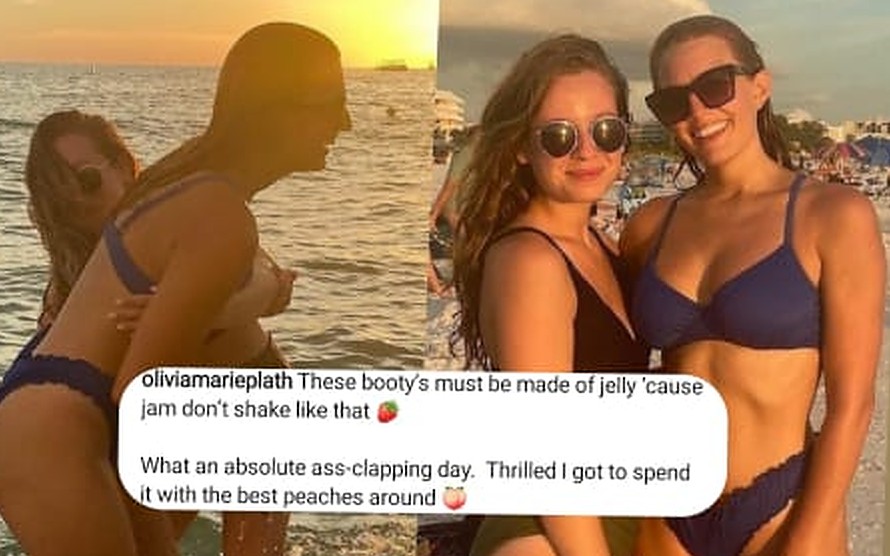
Task: Click the ship silhouette on the sunset horizon
Action: pyautogui.click(x=391, y=66)
